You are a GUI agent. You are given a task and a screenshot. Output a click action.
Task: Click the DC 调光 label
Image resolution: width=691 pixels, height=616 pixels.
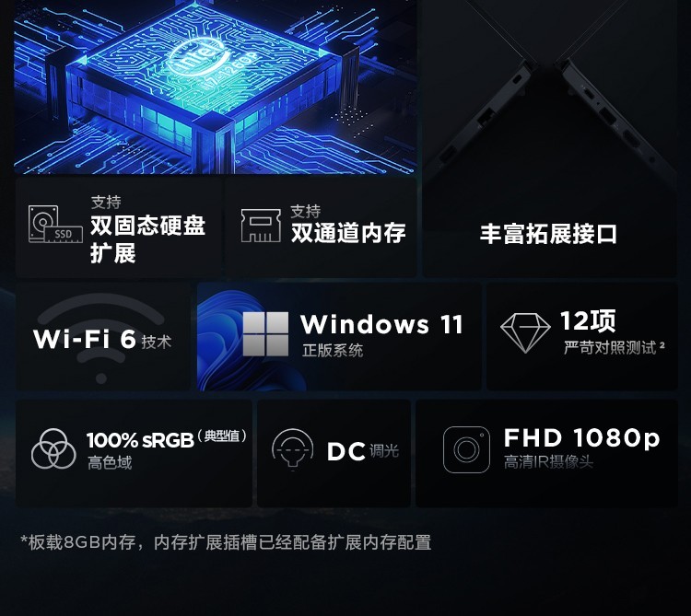(363, 451)
